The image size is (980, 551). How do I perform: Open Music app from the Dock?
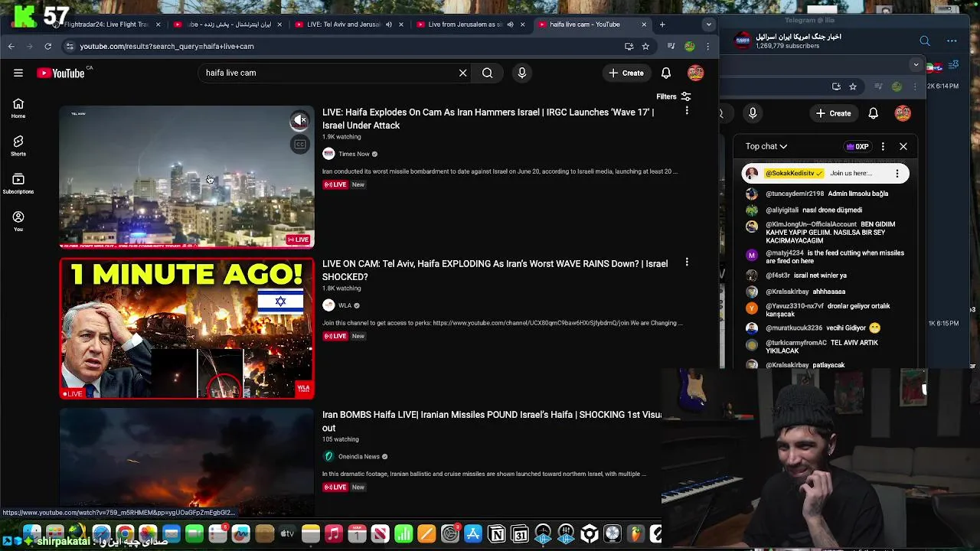tap(334, 533)
